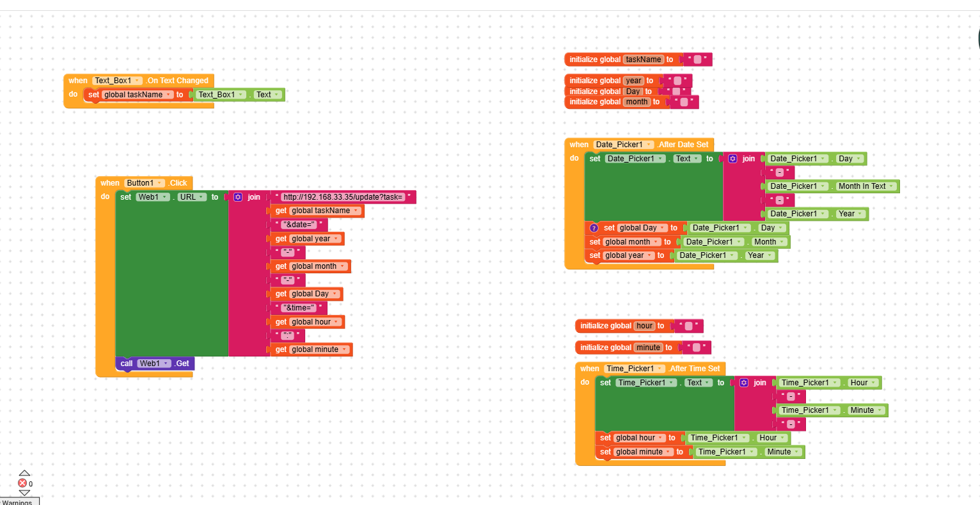Click the URL string field containing the update address
The image size is (980, 505).
click(x=344, y=196)
